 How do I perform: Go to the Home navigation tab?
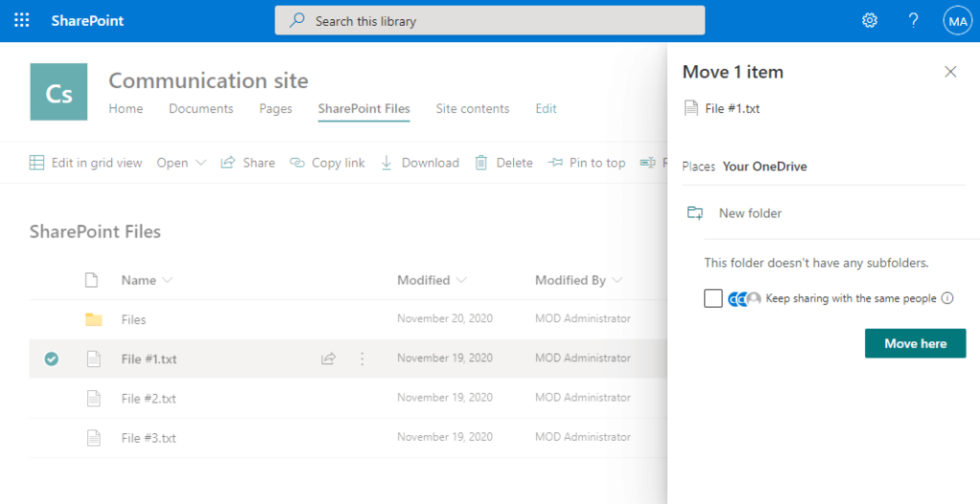pos(125,109)
